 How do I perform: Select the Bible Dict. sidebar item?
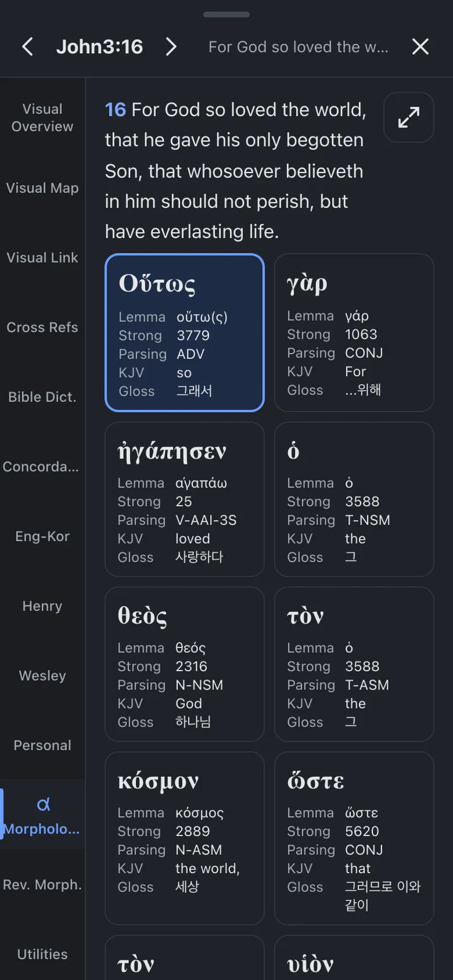tap(42, 397)
